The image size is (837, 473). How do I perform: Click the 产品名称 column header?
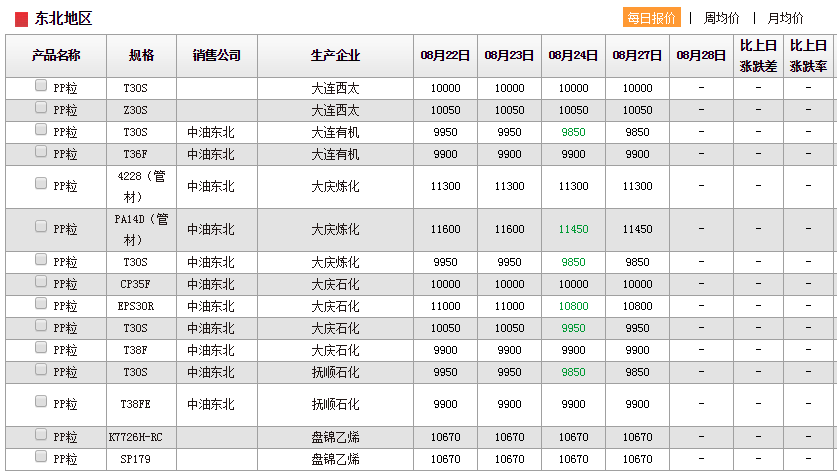coord(56,56)
